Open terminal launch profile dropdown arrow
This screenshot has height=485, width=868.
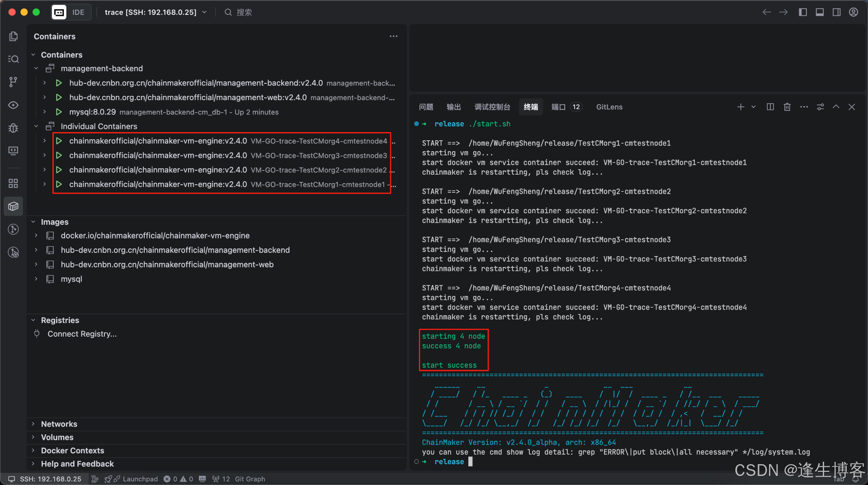click(x=753, y=107)
